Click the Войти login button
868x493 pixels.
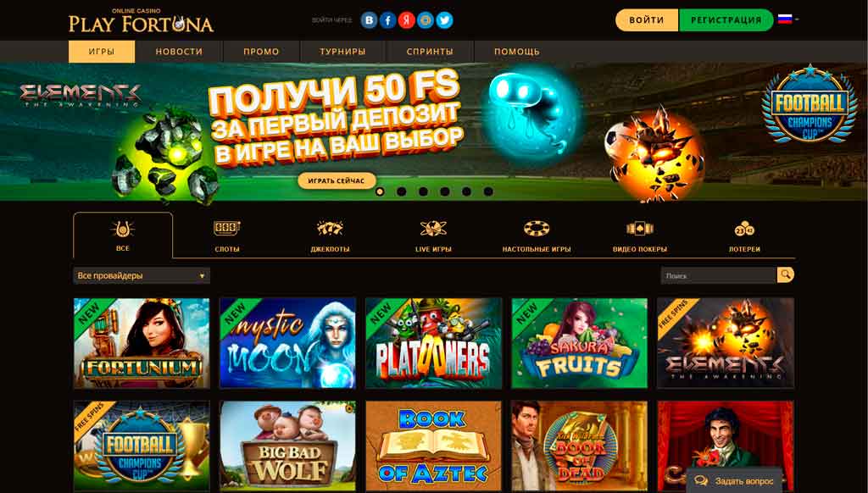647,20
